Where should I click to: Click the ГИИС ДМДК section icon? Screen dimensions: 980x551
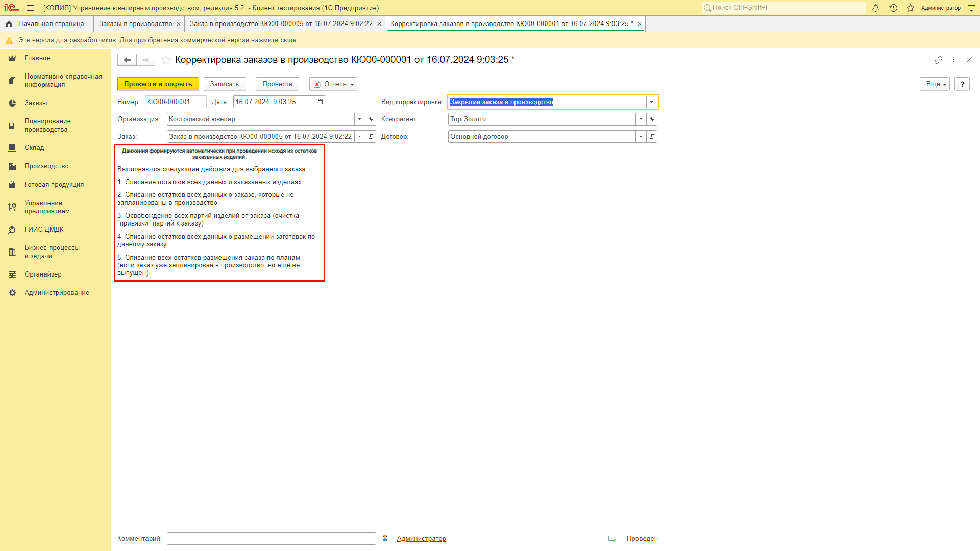tap(12, 230)
